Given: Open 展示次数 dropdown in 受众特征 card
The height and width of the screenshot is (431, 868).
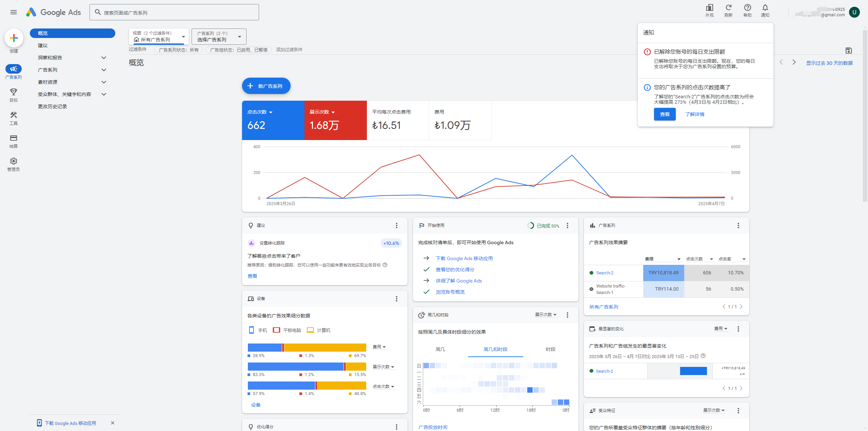Looking at the screenshot, I should [714, 410].
